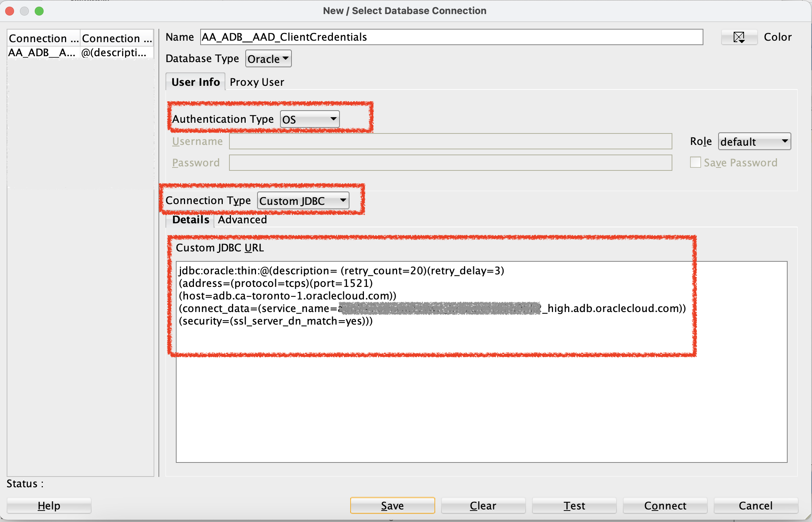Select the User Info tab

point(195,82)
